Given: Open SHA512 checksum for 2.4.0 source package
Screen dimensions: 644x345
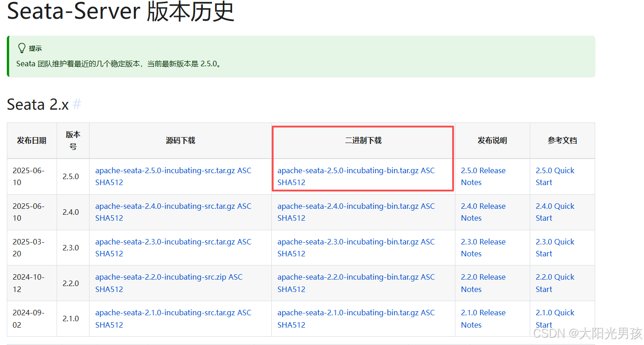Looking at the screenshot, I should [109, 218].
